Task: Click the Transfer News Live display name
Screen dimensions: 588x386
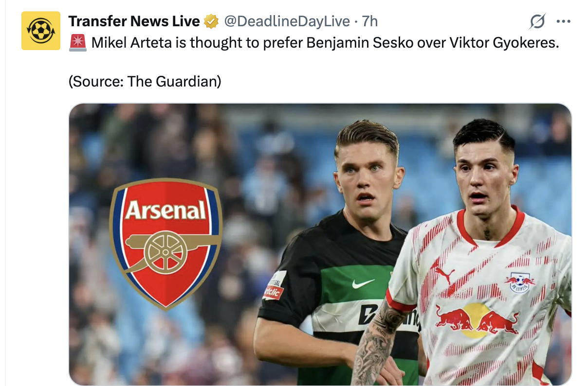Action: (134, 21)
